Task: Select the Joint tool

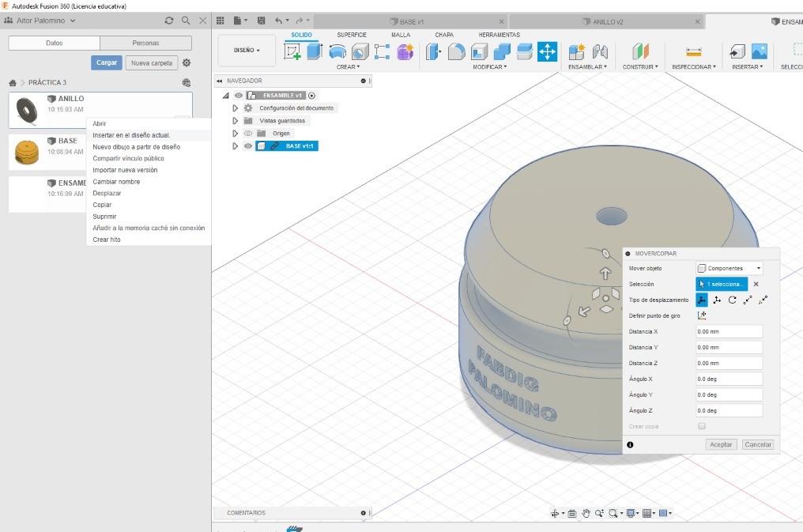Action: pos(600,51)
